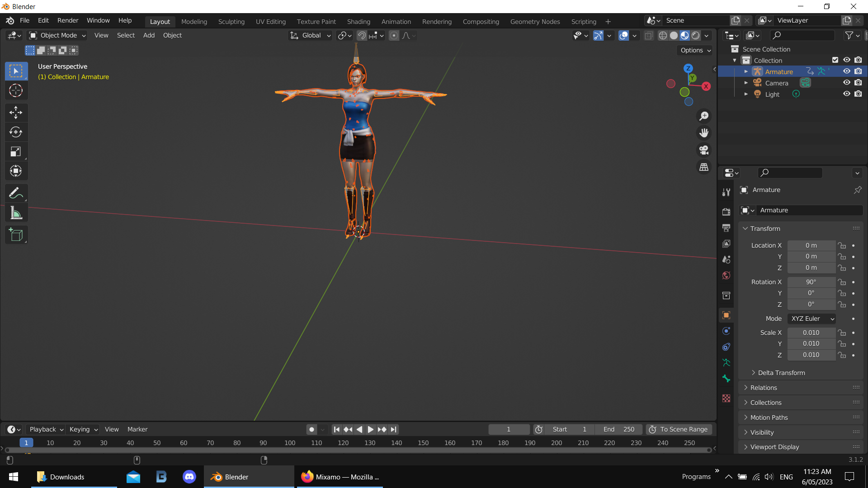Viewport: 868px width, 488px height.
Task: Open the XYZ Euler rotation mode dropdown
Action: 811,319
